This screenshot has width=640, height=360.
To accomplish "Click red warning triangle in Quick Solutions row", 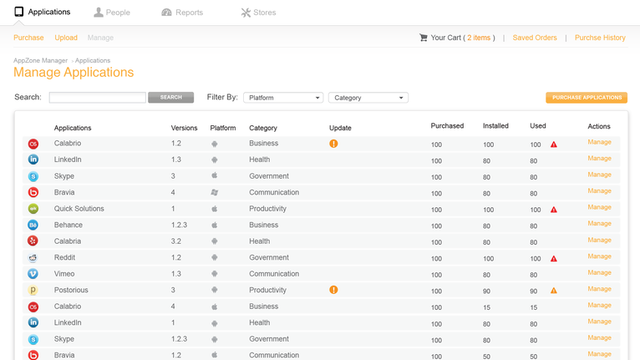I will [553, 210].
